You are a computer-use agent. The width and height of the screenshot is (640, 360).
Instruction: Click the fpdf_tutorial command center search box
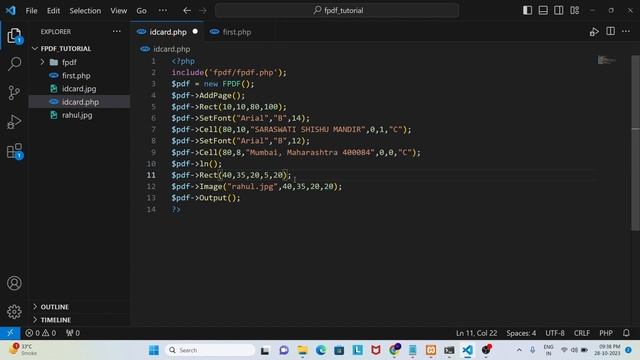coord(337,10)
